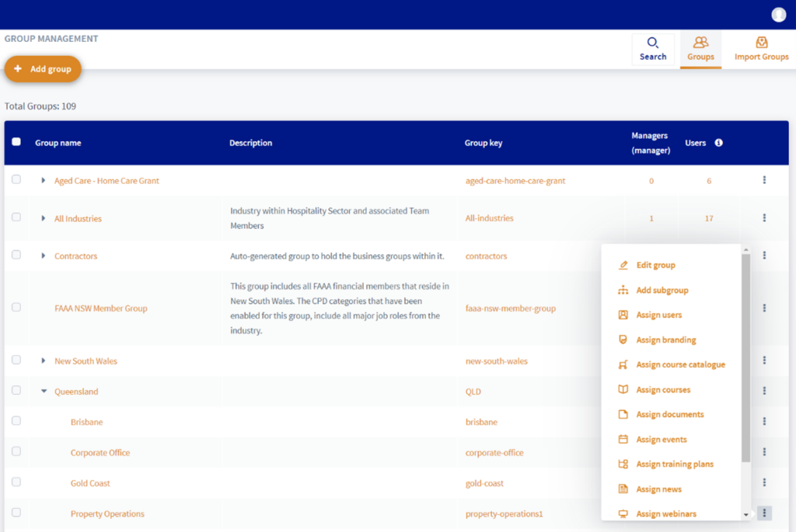The height and width of the screenshot is (532, 796).
Task: Check the Brisbane row checkbox
Action: (x=16, y=421)
